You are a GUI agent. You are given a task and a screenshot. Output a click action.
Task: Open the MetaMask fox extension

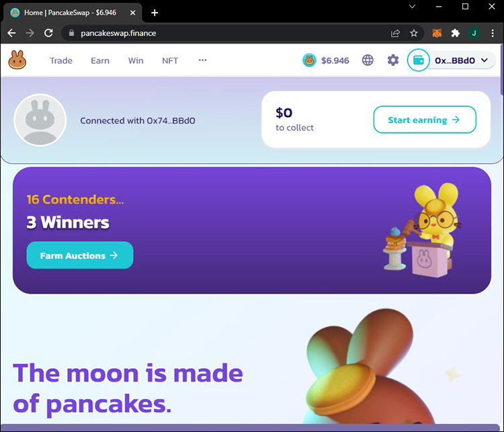coord(437,33)
